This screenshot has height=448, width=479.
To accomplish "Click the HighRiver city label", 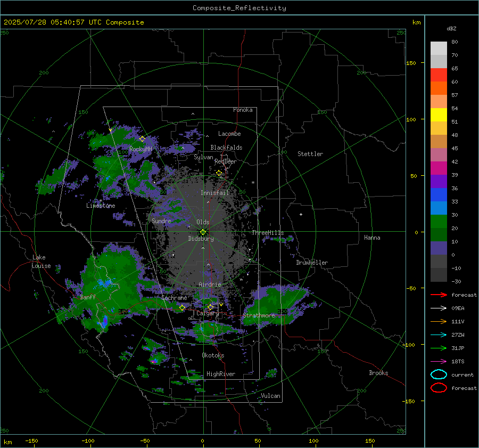I will pos(221,374).
